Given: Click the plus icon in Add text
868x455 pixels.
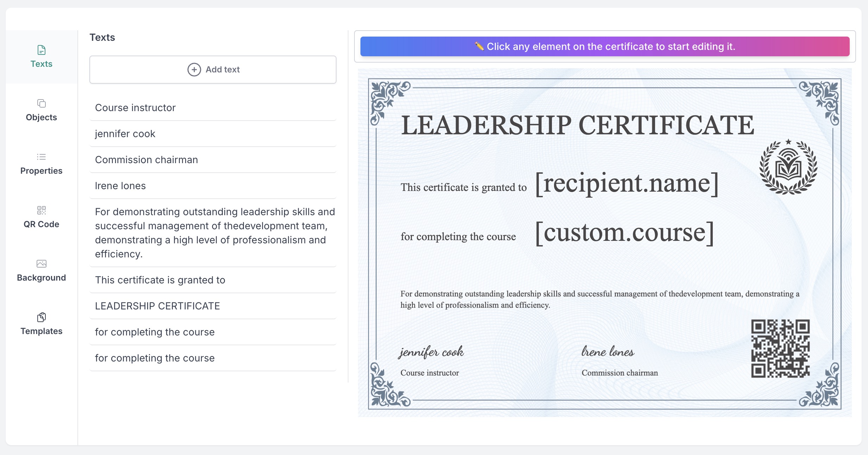Looking at the screenshot, I should tap(194, 70).
